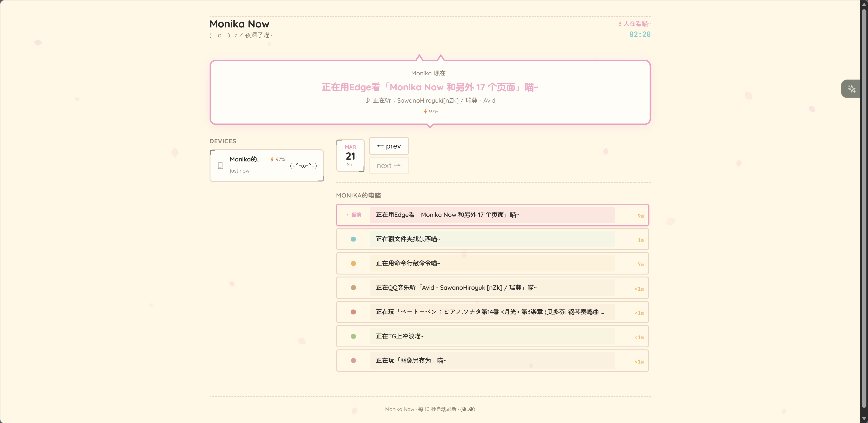868x423 pixels.
Task: Go to previous day with prev button
Action: click(389, 146)
